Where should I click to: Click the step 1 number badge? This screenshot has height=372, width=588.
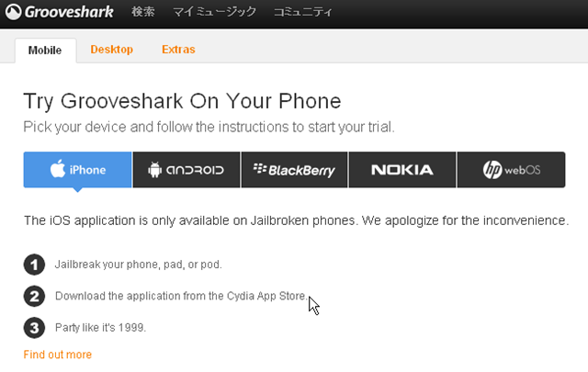[x=34, y=265]
